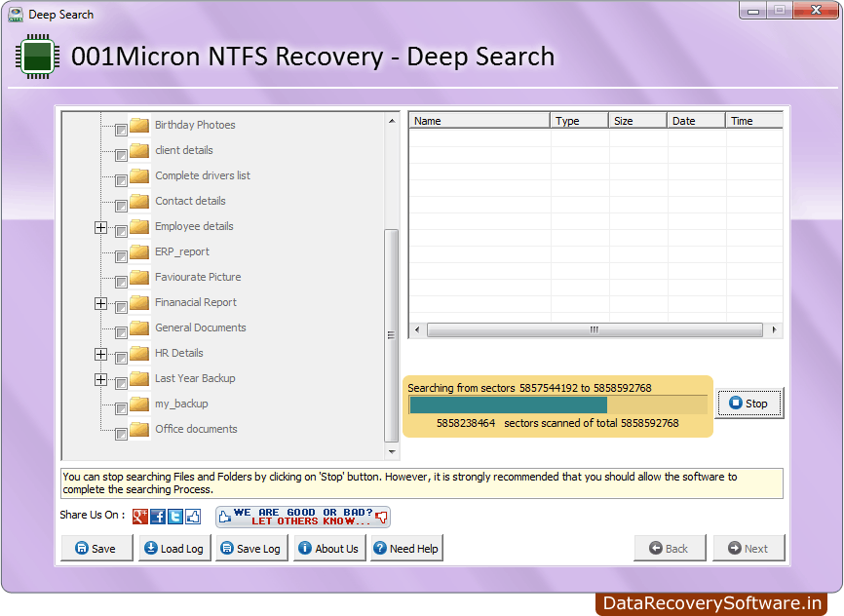This screenshot has width=844, height=616.
Task: Expand the Last Year Backup folder node
Action: 100,379
